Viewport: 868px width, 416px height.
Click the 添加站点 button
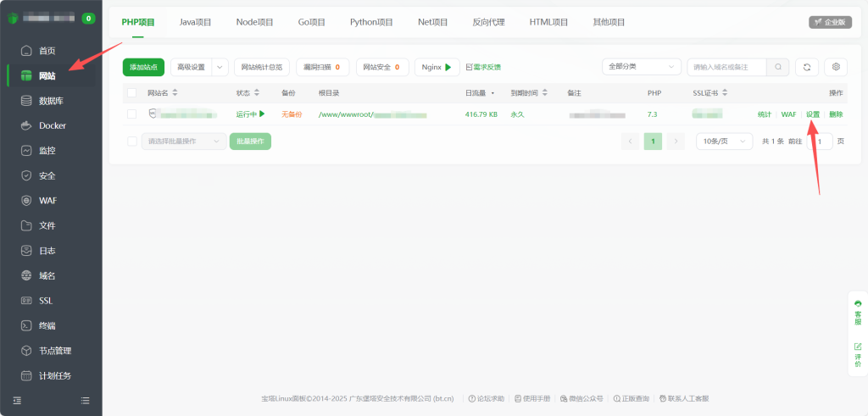pos(143,67)
